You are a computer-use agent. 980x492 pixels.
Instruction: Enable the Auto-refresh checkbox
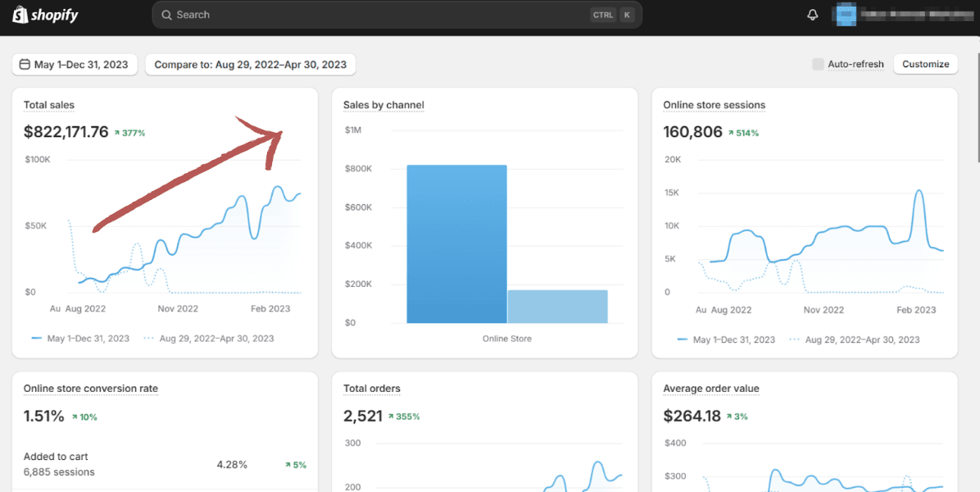point(818,64)
